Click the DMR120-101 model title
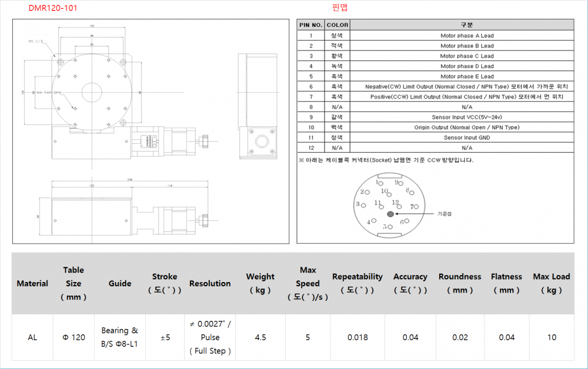 (x=52, y=8)
